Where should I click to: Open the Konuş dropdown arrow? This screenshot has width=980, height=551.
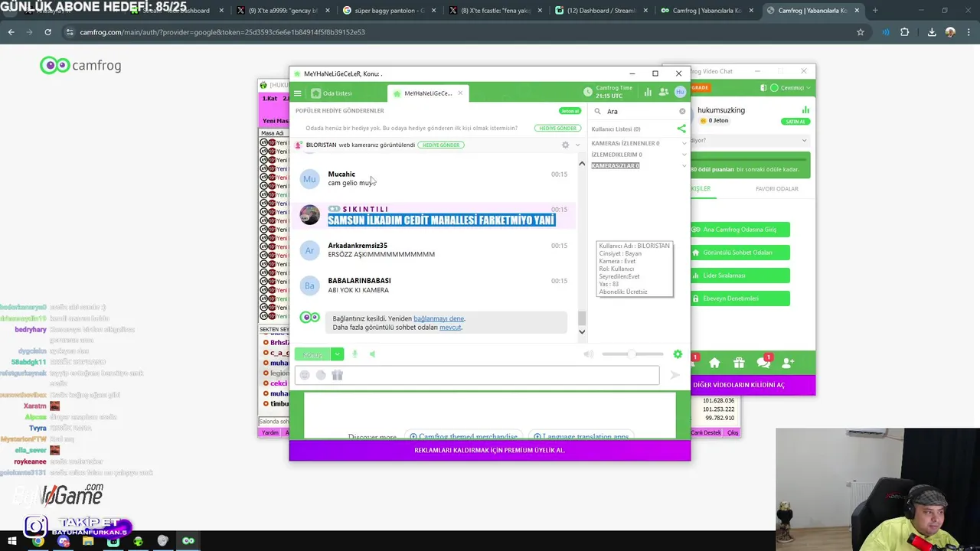(x=337, y=354)
